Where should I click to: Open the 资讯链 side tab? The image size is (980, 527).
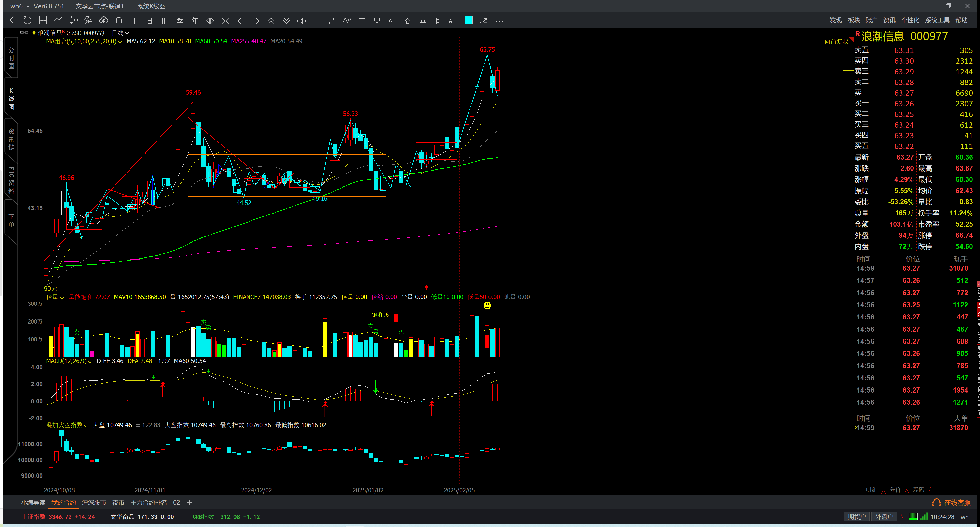click(11, 139)
